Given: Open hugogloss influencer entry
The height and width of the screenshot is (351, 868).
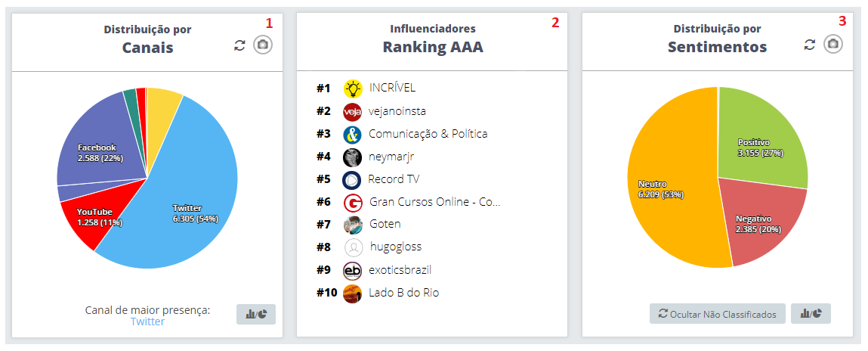Looking at the screenshot, I should pyautogui.click(x=396, y=247).
